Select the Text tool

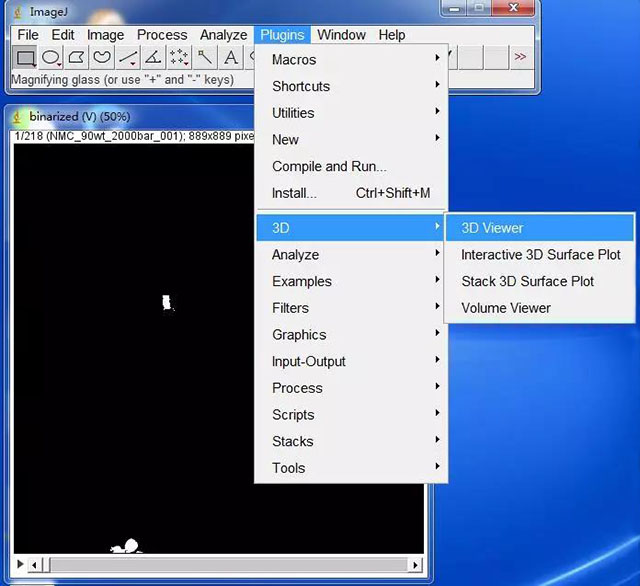pos(230,58)
